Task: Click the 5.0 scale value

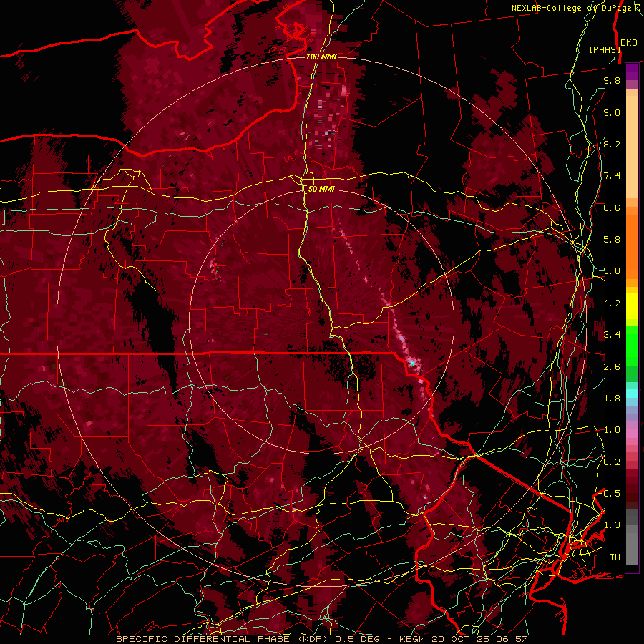Action: click(612, 271)
